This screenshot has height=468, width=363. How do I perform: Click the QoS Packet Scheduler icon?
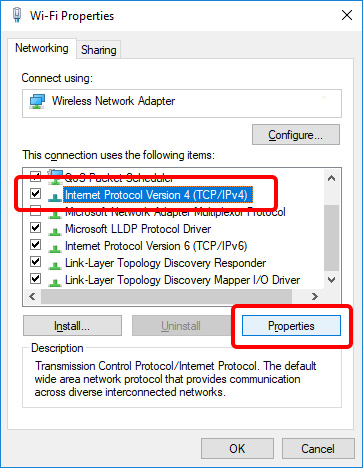[x=55, y=177]
